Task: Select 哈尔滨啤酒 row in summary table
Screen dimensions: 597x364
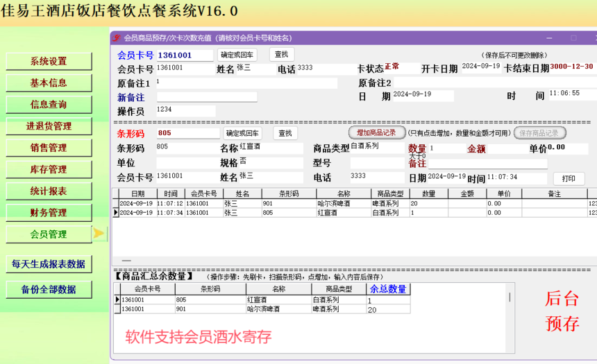Action: (262, 309)
